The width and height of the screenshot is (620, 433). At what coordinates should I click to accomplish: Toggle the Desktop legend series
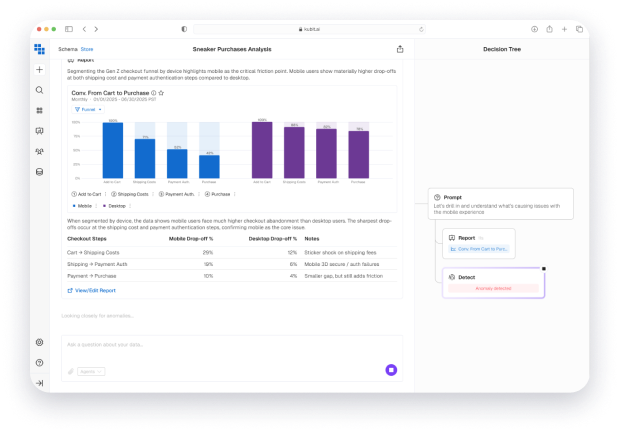click(x=116, y=204)
